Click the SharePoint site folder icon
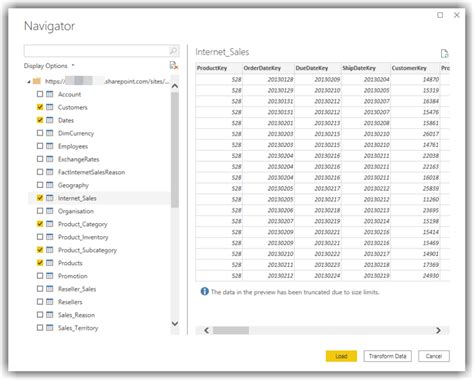The width and height of the screenshot is (474, 380). [x=37, y=81]
